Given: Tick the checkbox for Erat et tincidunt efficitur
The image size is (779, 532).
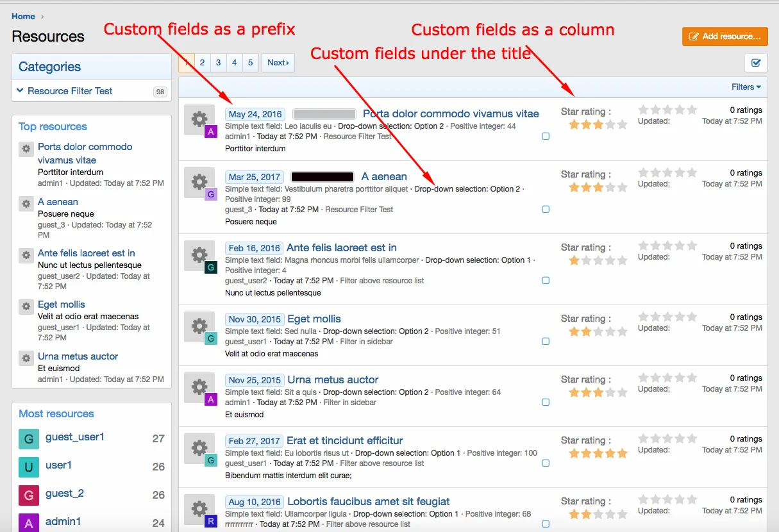Looking at the screenshot, I should click(546, 463).
